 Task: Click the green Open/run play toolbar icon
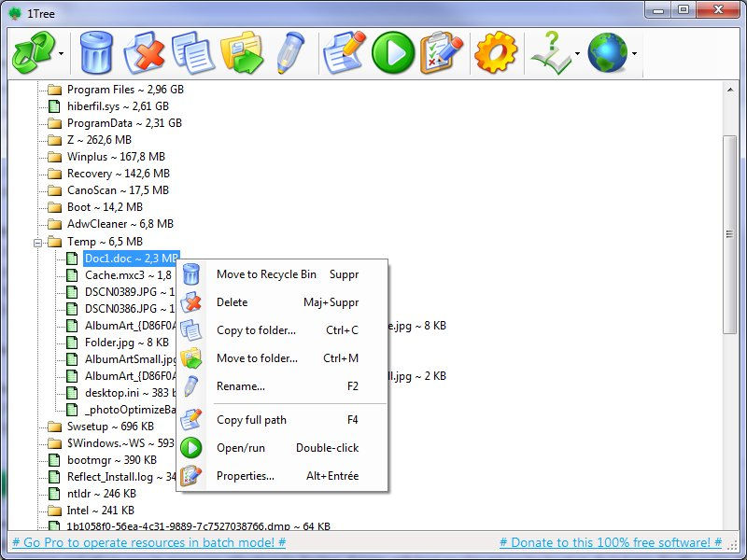tap(393, 53)
